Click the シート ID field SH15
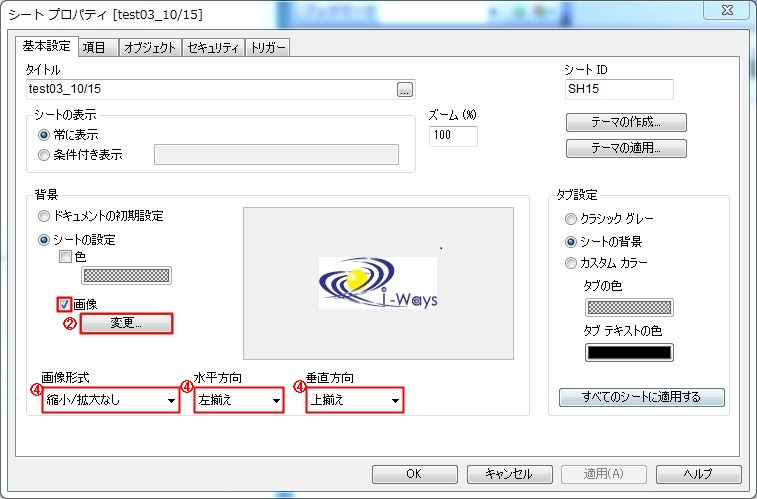The width and height of the screenshot is (757, 499). (619, 89)
